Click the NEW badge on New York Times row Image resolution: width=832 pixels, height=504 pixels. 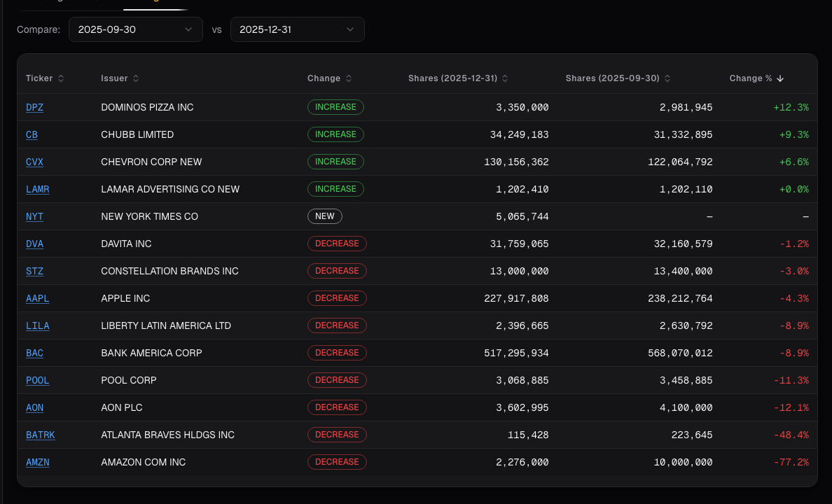pyautogui.click(x=325, y=216)
